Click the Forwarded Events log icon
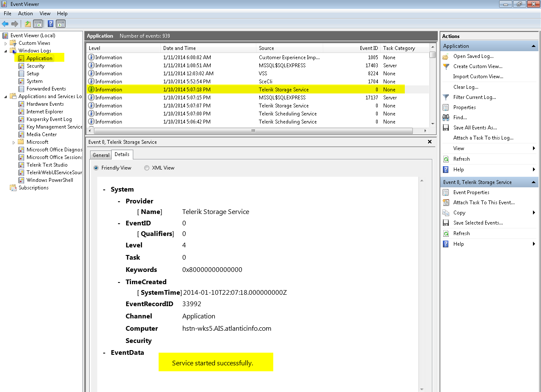 (22, 89)
